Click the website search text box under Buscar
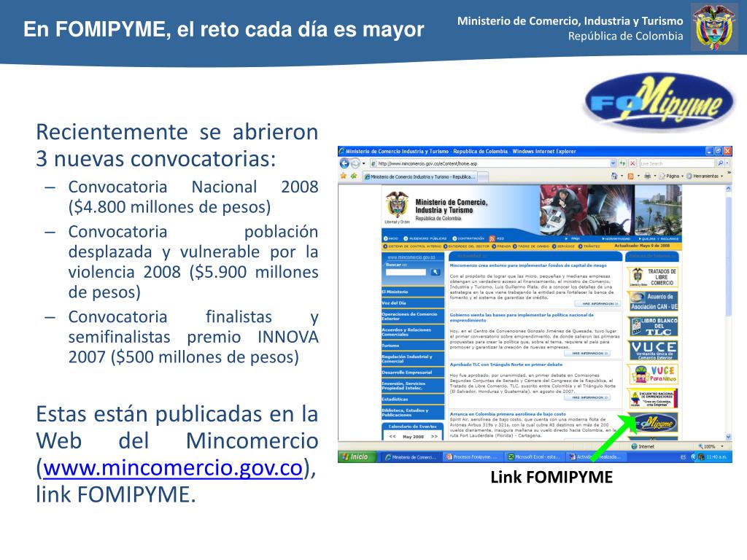Image resolution: width=747 pixels, height=560 pixels. point(406,273)
